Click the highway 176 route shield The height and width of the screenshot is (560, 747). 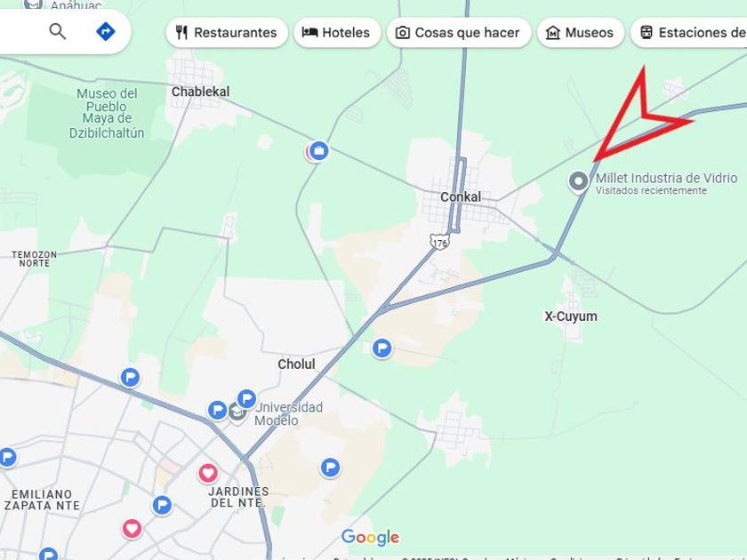439,242
